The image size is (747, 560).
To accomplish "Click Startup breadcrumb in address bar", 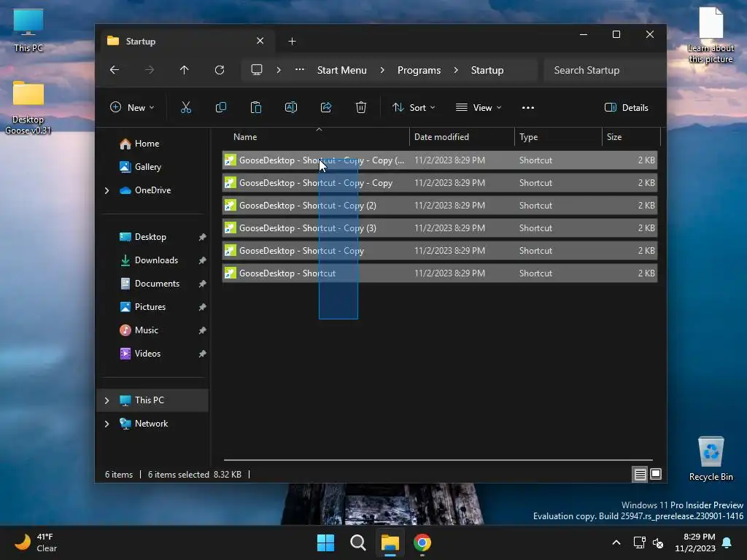I will pos(487,70).
